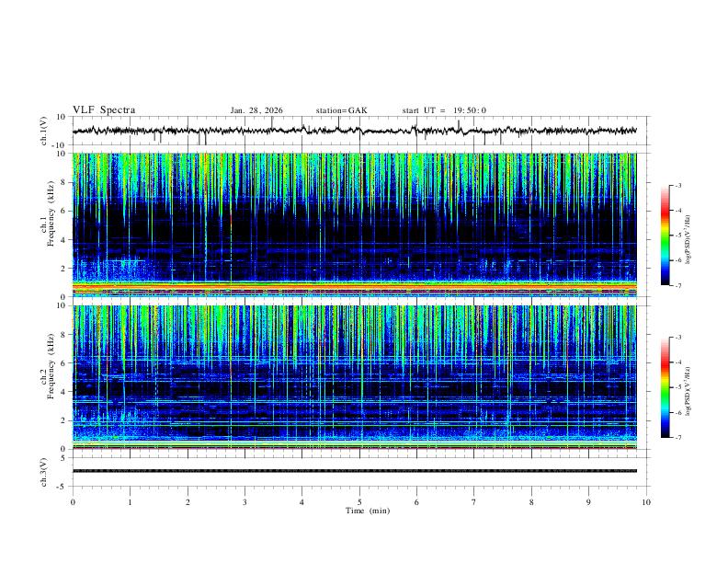Click the ch.3 flat voltage trace

click(x=355, y=471)
